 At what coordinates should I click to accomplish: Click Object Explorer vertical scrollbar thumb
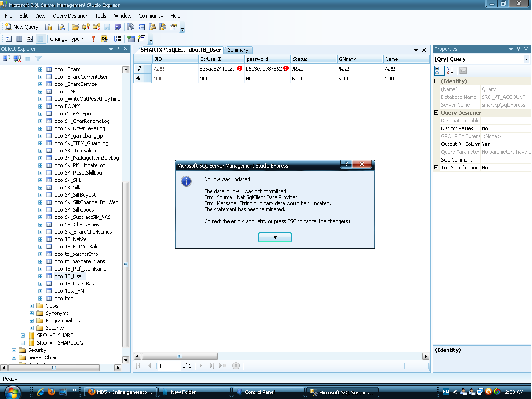(x=126, y=265)
